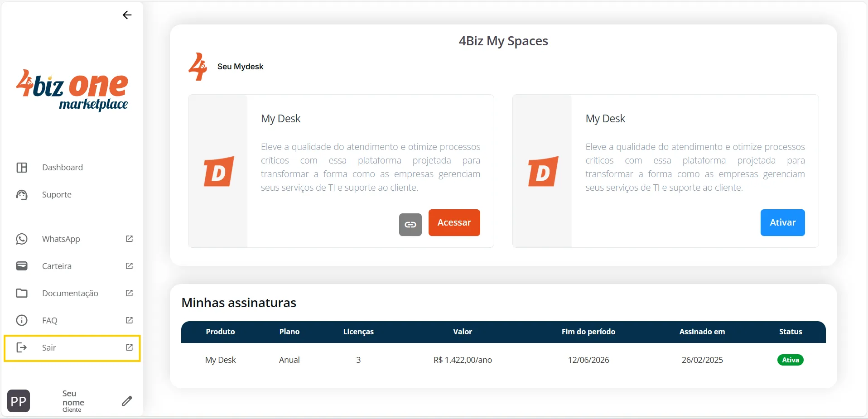Click the description text on the Acessar card

coord(371,167)
